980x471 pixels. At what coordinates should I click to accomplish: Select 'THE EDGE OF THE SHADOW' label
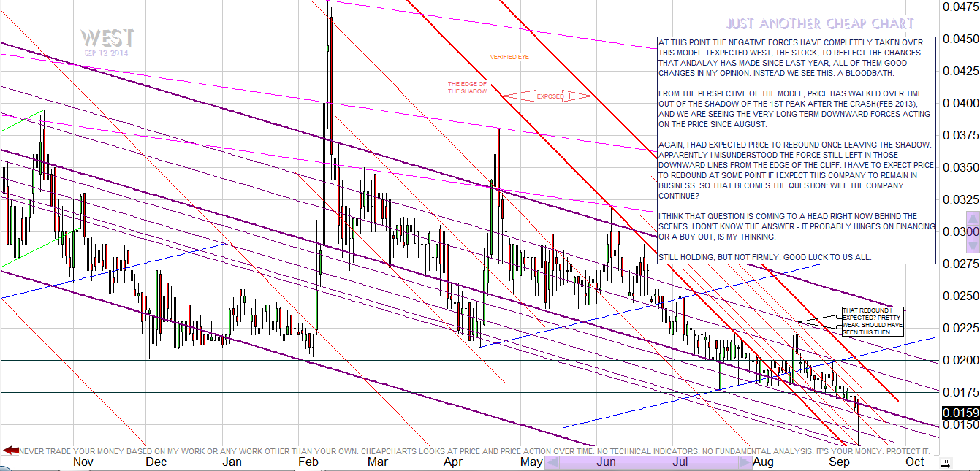tap(467, 88)
